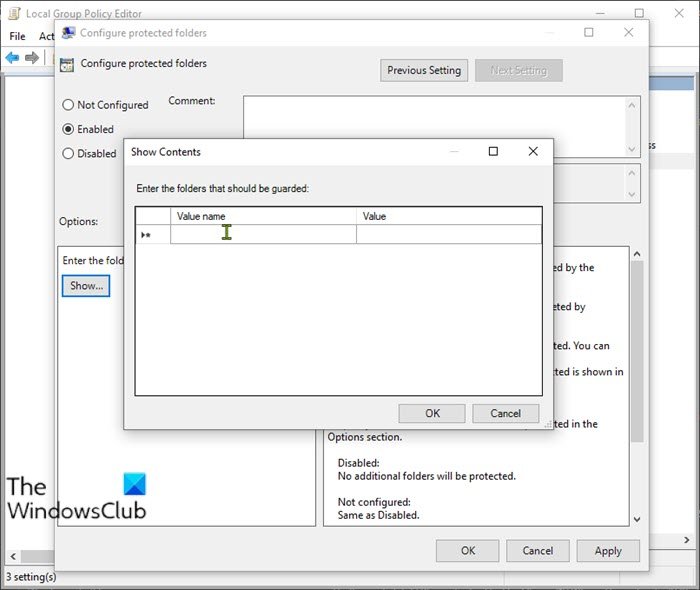Click the back arrow in Group Policy Editor toolbar
Viewport: 700px width, 590px height.
click(12, 58)
